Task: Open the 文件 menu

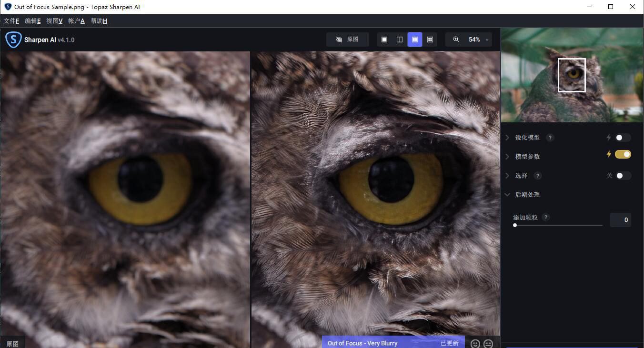Action: pos(11,21)
